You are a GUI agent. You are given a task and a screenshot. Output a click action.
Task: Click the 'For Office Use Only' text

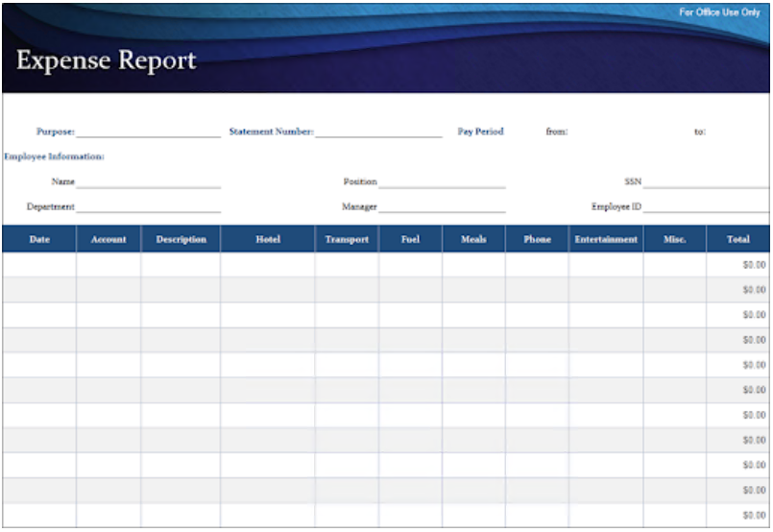(719, 12)
